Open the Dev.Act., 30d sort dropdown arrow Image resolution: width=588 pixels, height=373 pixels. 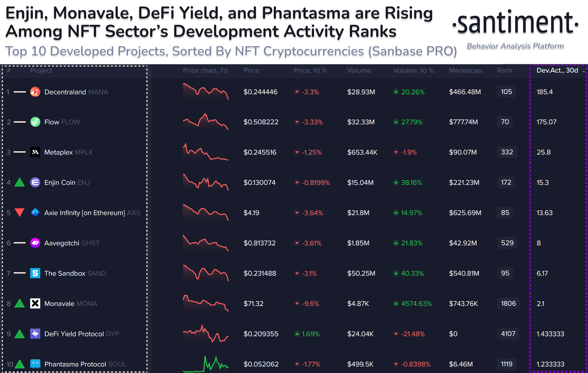tap(584, 72)
